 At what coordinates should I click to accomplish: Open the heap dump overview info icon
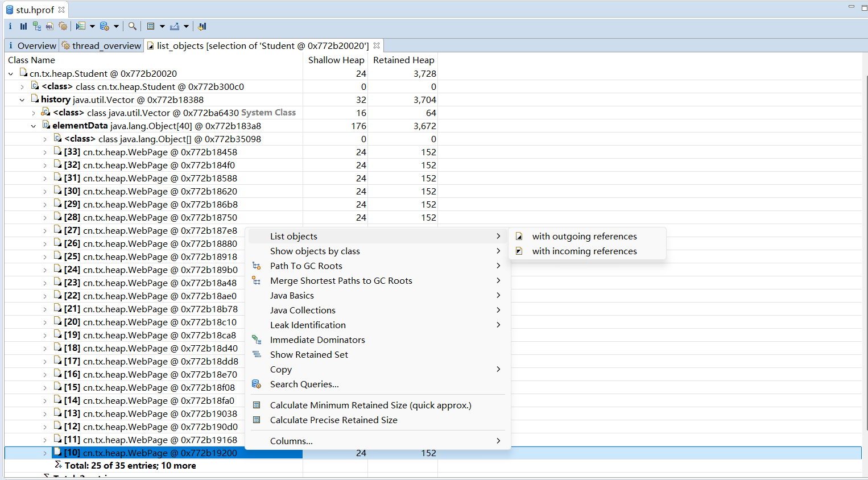click(10, 26)
